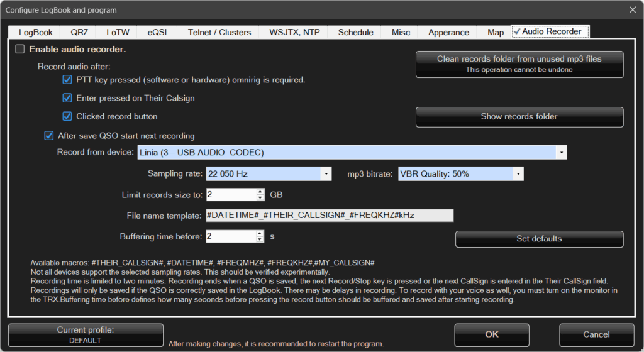Open the Record from device dropdown
The width and height of the screenshot is (644, 352).
(x=560, y=153)
